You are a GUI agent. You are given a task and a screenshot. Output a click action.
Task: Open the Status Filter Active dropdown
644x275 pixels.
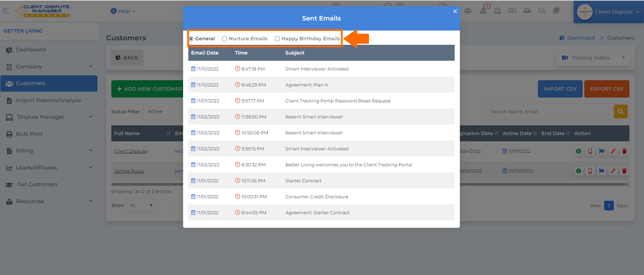164,111
